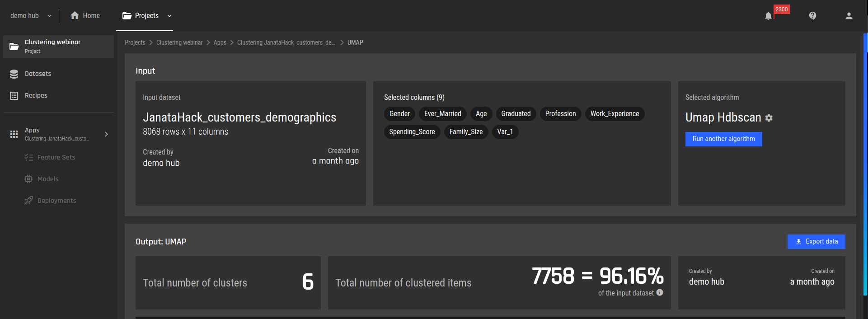Viewport: 868px width, 319px height.
Task: Click the Var_1 column chip
Action: click(x=505, y=132)
